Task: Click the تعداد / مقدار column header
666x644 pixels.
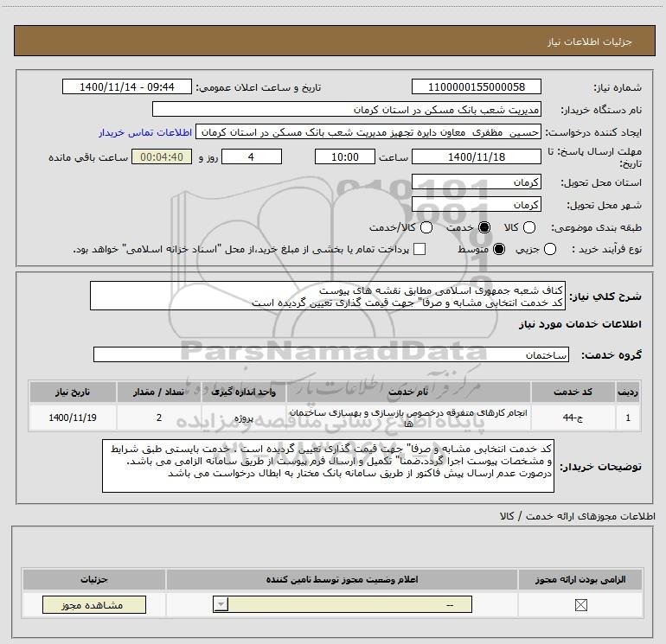Action: [159, 392]
